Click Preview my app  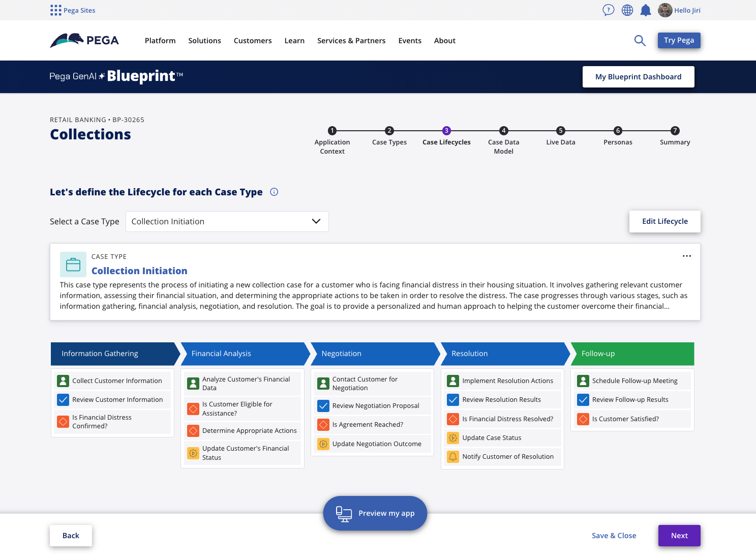point(375,513)
